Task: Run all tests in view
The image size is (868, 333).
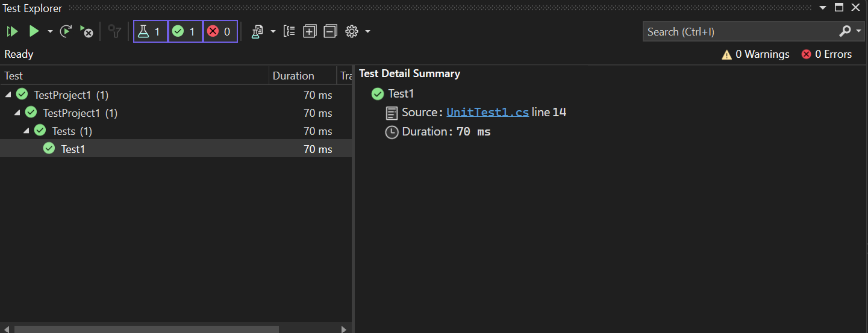Action: (x=12, y=31)
